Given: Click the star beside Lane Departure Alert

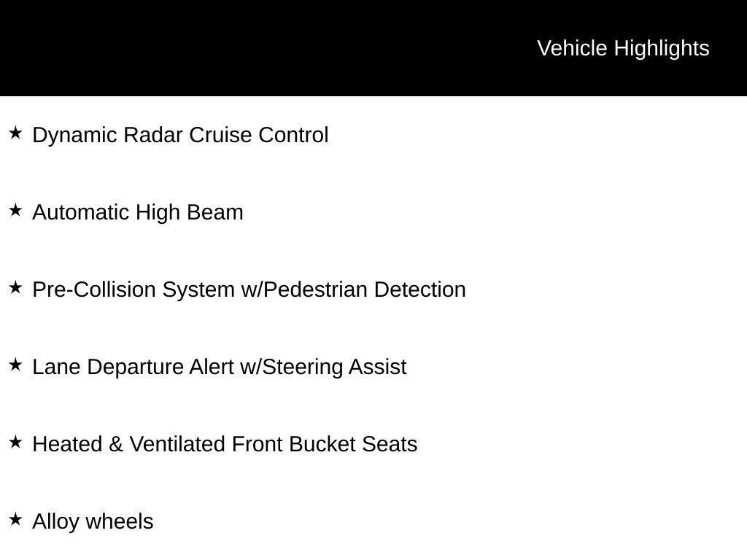Looking at the screenshot, I should (15, 365).
